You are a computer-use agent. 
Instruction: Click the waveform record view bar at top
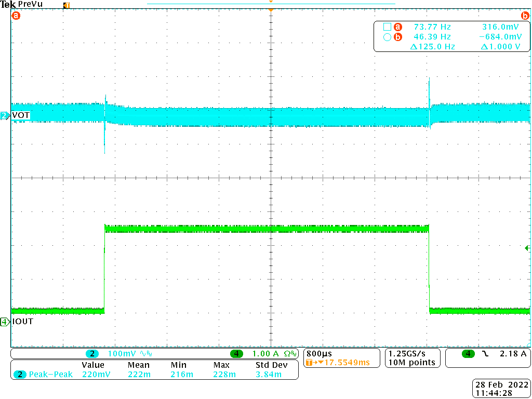pyautogui.click(x=271, y=4)
